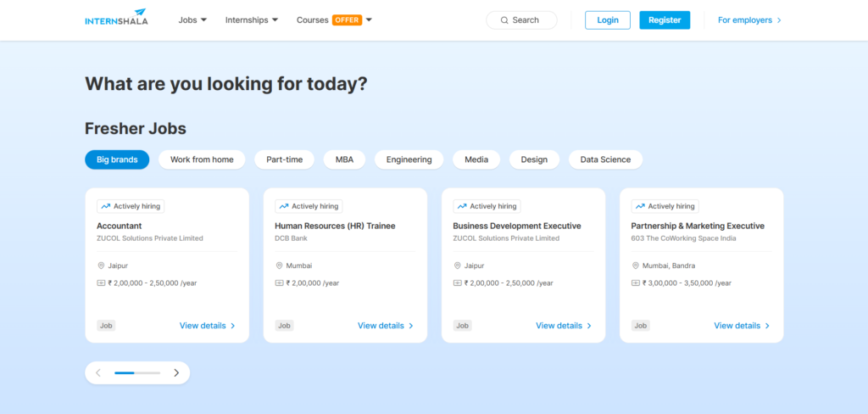Click trending arrow on the Partnership & Marketing card
The width and height of the screenshot is (868, 414).
pos(641,206)
